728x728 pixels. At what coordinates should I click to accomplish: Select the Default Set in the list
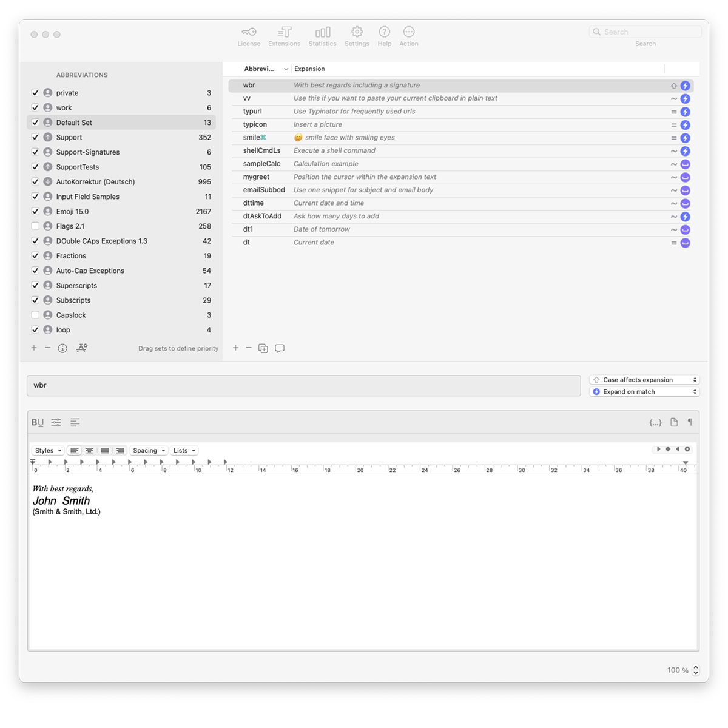(x=121, y=123)
